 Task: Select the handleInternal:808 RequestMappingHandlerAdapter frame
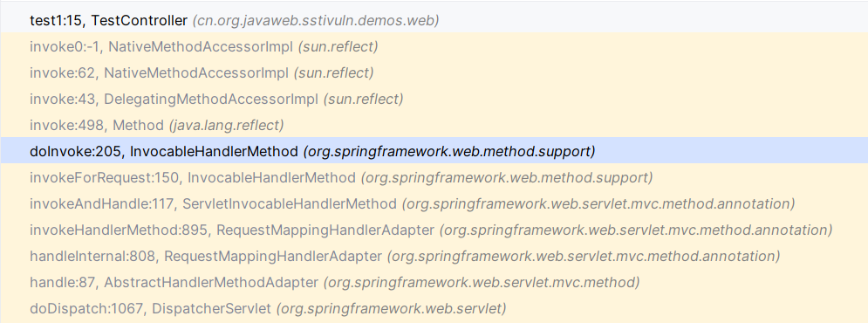[x=434, y=256]
